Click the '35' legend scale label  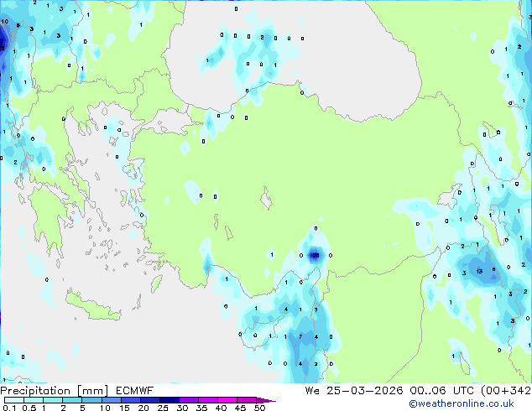pos(201,408)
